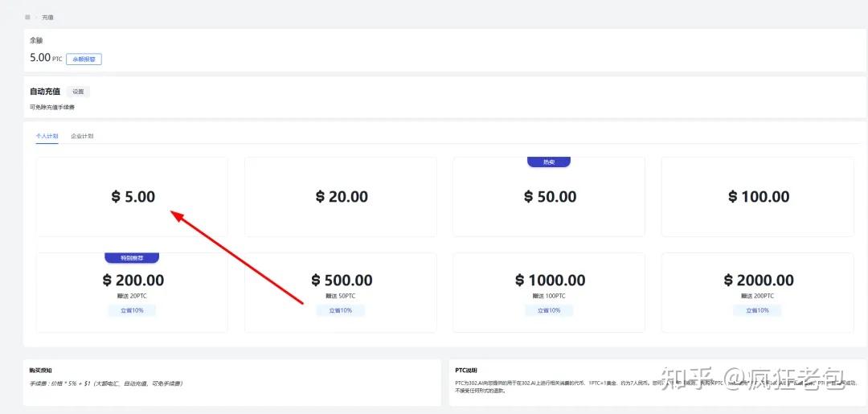Choose the $50.00 recharge option
868x414 pixels.
549,197
